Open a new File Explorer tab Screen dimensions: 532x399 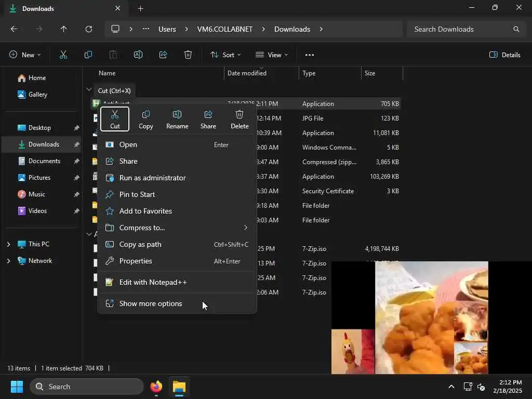(140, 9)
